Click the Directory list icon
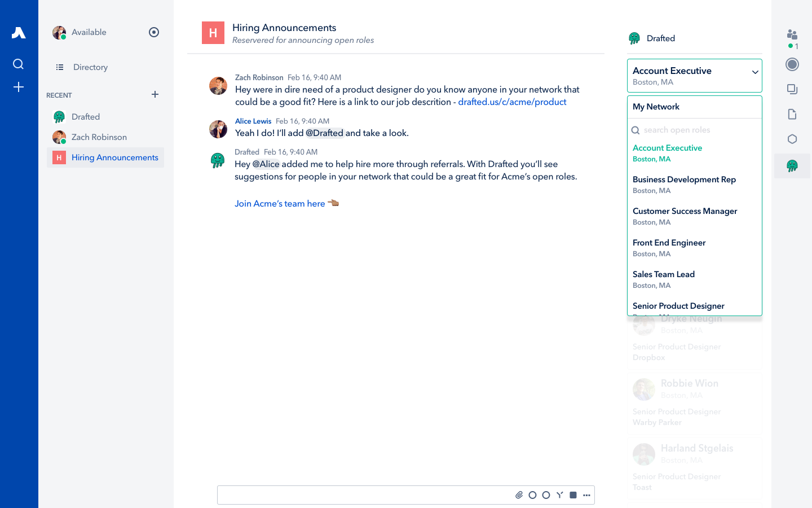 [x=60, y=67]
